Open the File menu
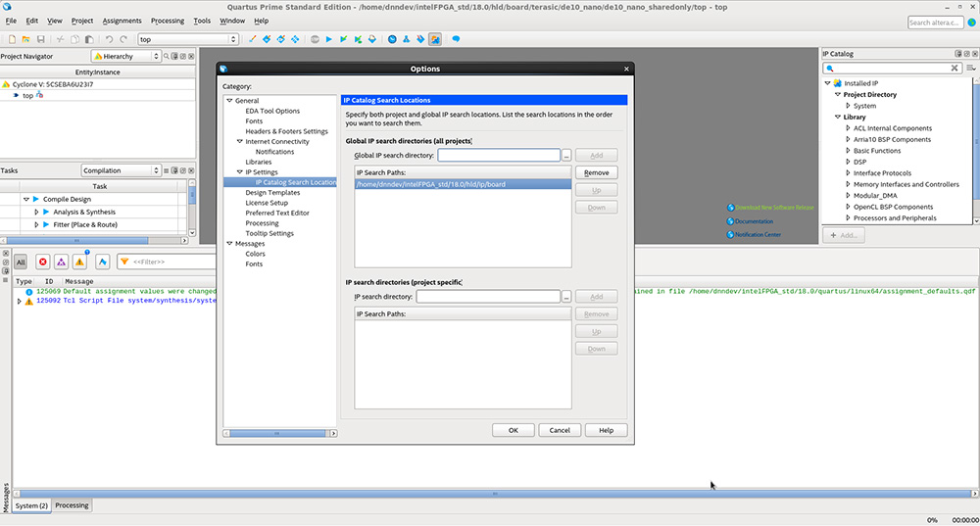The height and width of the screenshot is (526, 980). click(11, 21)
